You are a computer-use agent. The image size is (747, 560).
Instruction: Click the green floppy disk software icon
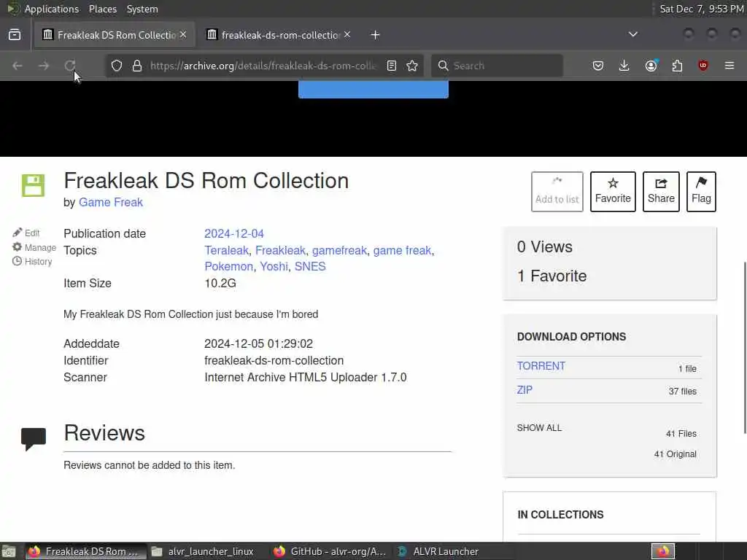pos(34,185)
